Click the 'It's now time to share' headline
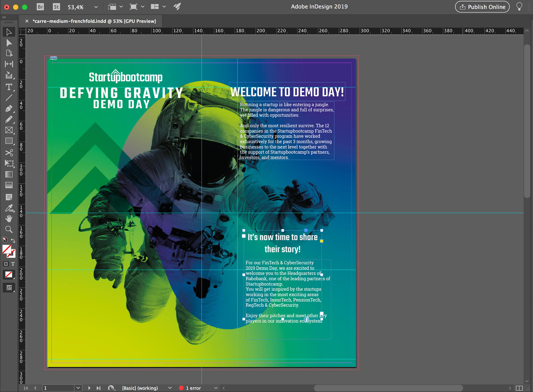Image resolution: width=533 pixels, height=392 pixels. (282, 237)
